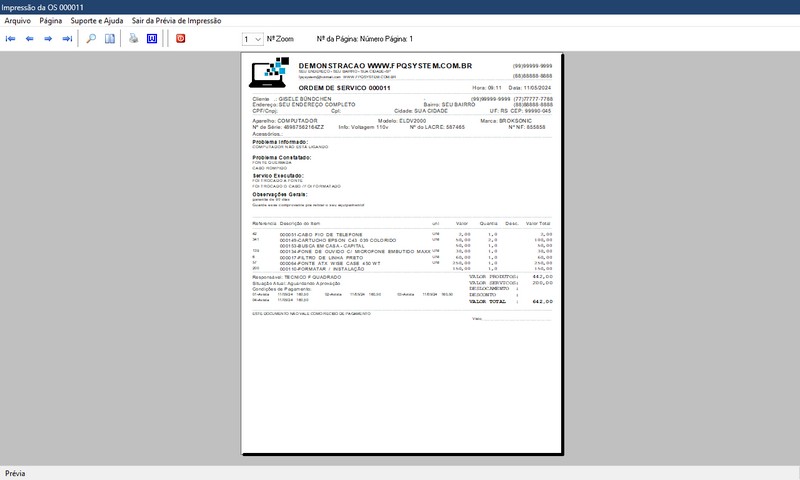
Task: Click the FORMATAR / INSTALAÇÃO item row
Action: click(402, 269)
